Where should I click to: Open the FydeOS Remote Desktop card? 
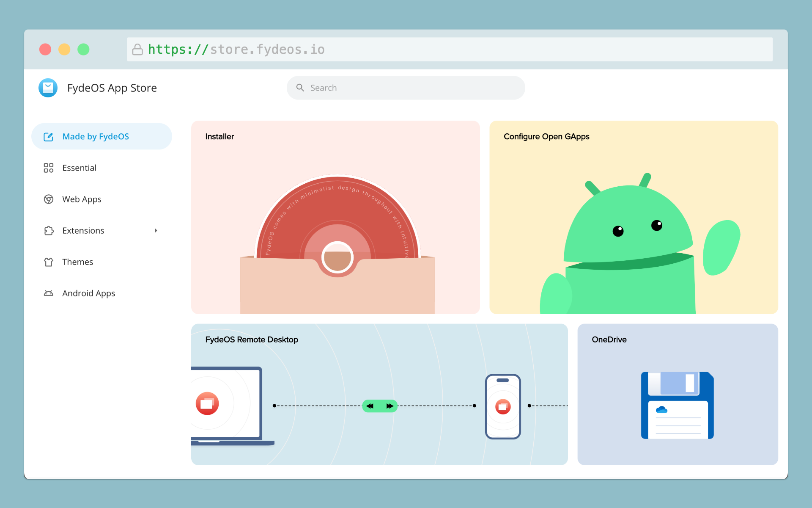[x=379, y=394]
